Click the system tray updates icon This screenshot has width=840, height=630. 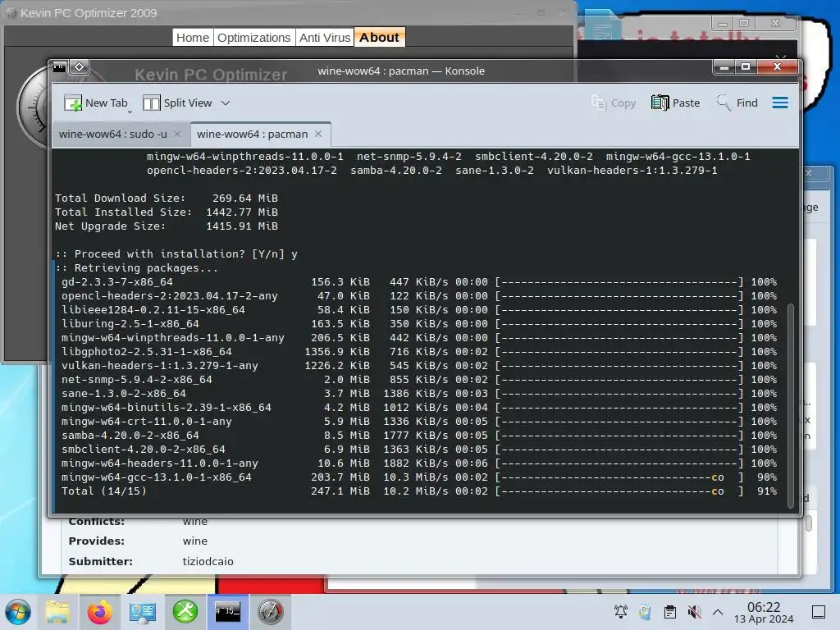click(646, 612)
